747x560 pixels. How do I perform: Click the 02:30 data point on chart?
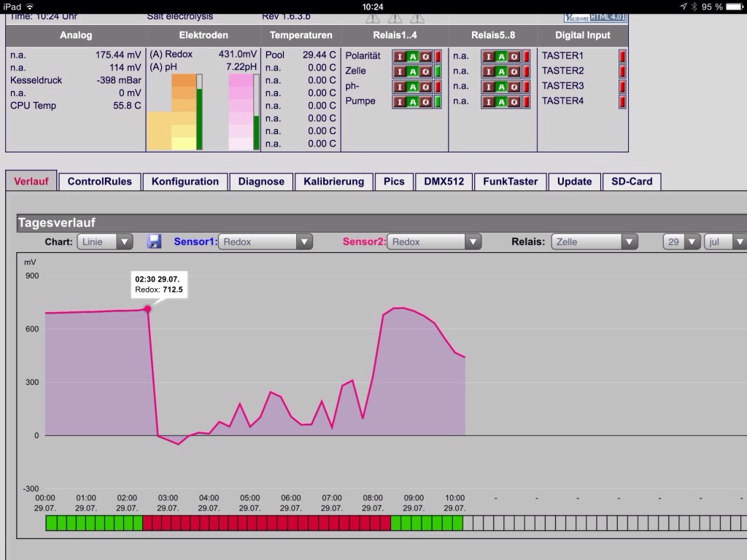pos(147,309)
